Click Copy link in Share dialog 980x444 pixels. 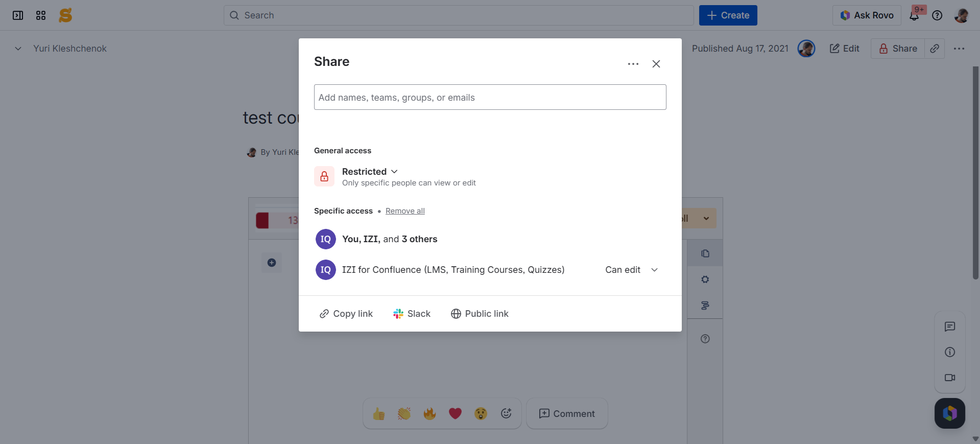coord(346,314)
